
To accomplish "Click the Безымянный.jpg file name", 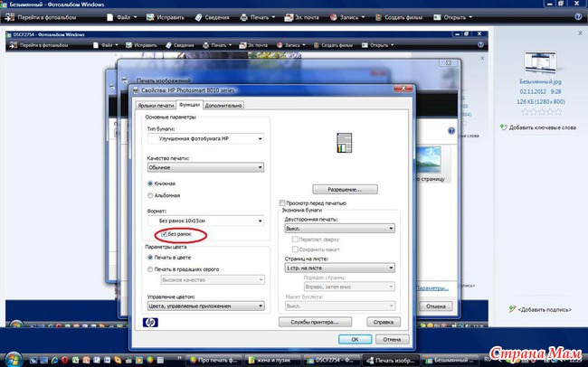I will tap(540, 81).
